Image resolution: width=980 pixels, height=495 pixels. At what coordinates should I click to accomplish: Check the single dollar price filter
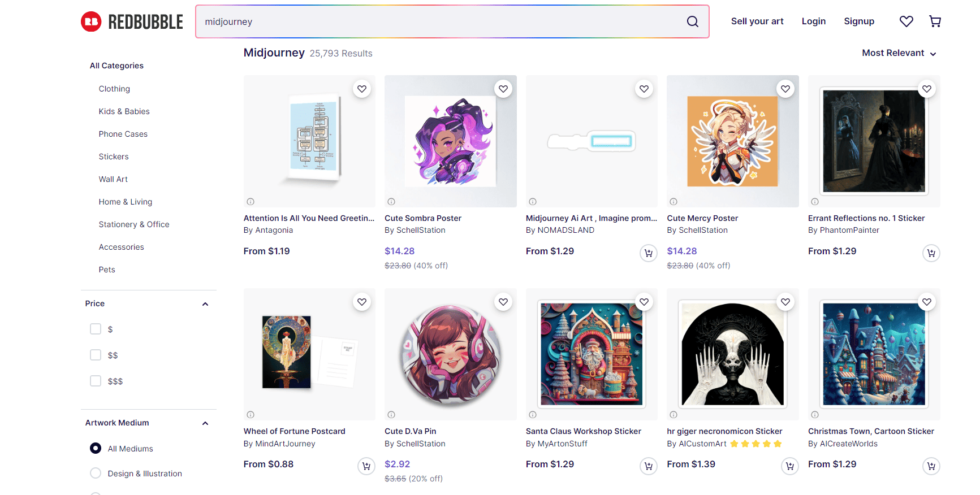(x=96, y=329)
